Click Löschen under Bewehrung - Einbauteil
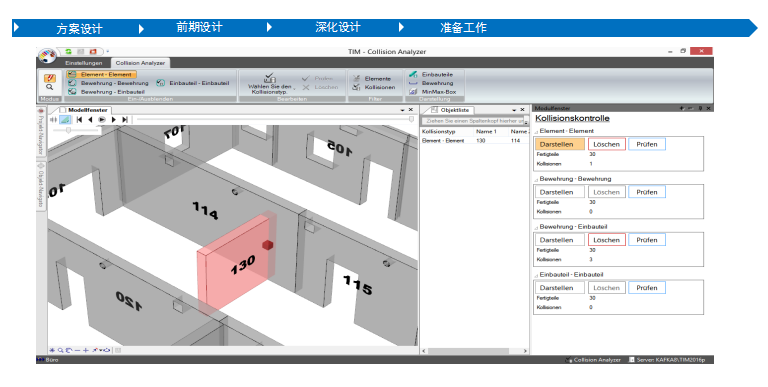 tap(606, 240)
